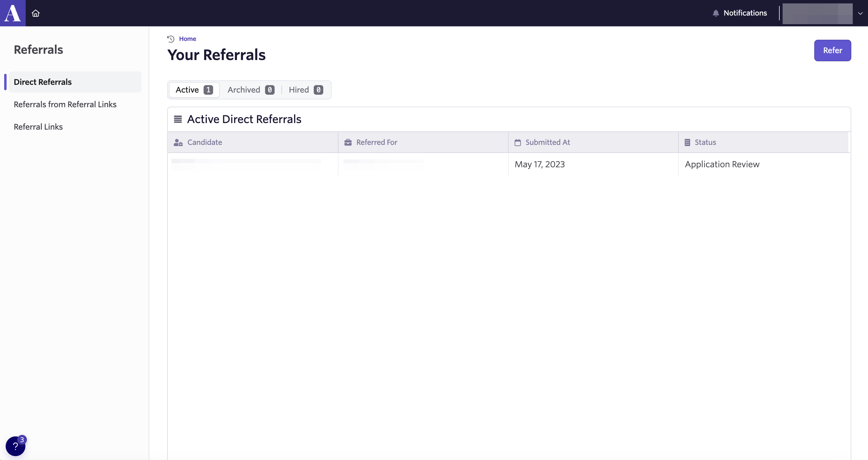Switch to the Archived tab
The image size is (868, 460).
(251, 90)
